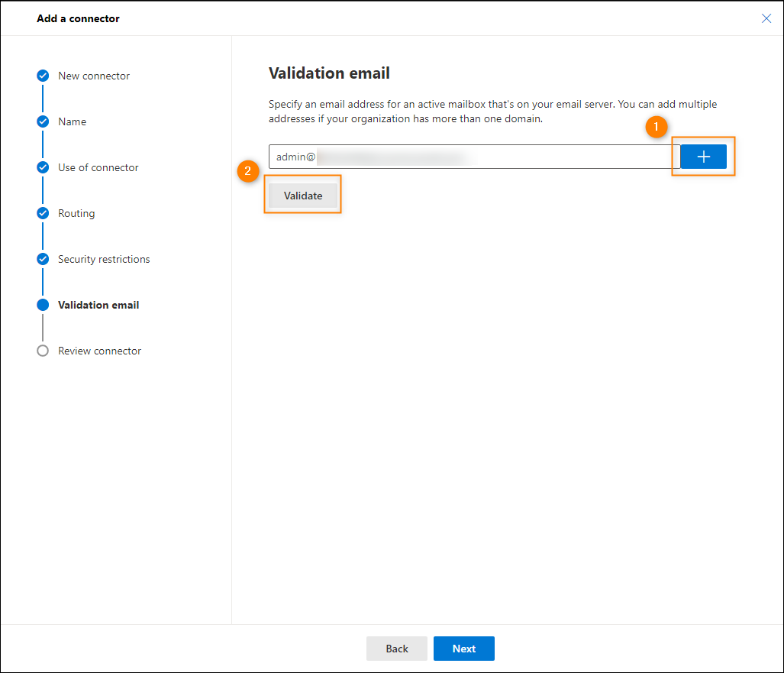
Task: Click the Validation email heading text
Action: (x=329, y=73)
